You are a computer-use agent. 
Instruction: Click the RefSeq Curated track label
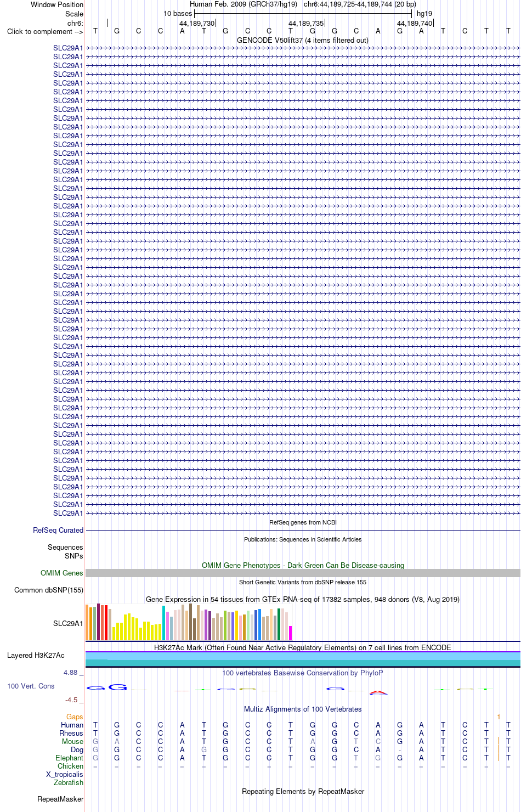coord(58,530)
